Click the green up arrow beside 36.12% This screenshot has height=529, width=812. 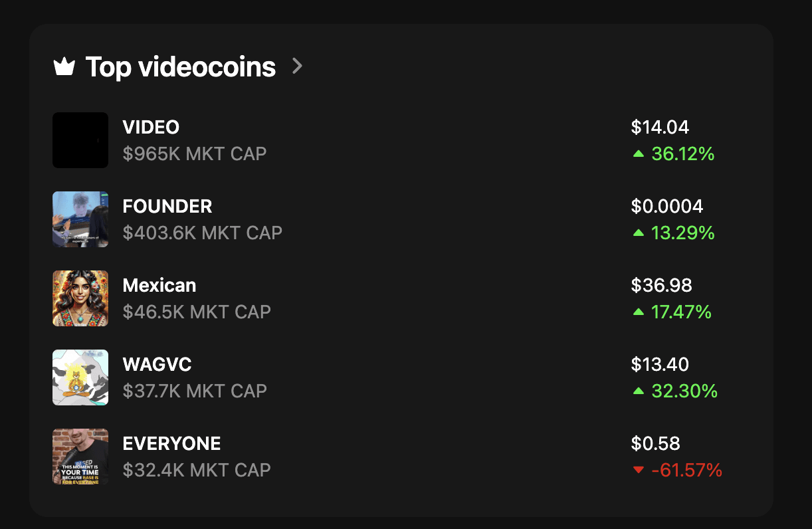pyautogui.click(x=639, y=154)
